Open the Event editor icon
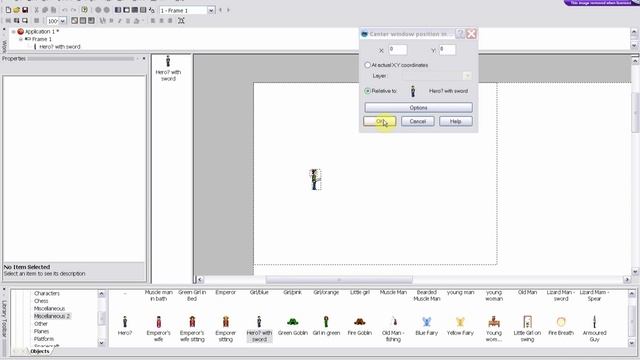The height and width of the screenshot is (360, 640). point(135,10)
